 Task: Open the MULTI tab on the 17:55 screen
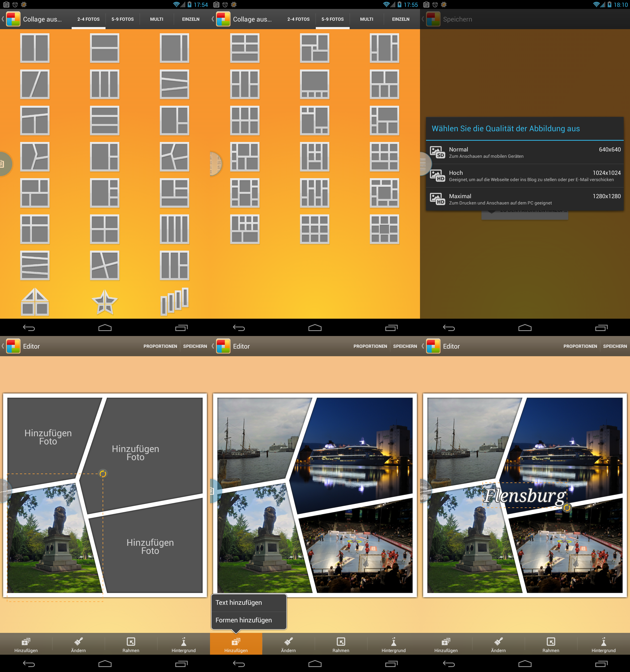click(367, 19)
